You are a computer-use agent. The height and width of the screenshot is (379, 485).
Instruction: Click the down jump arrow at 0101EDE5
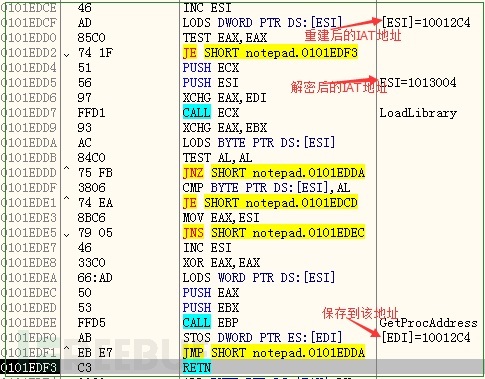67,235
